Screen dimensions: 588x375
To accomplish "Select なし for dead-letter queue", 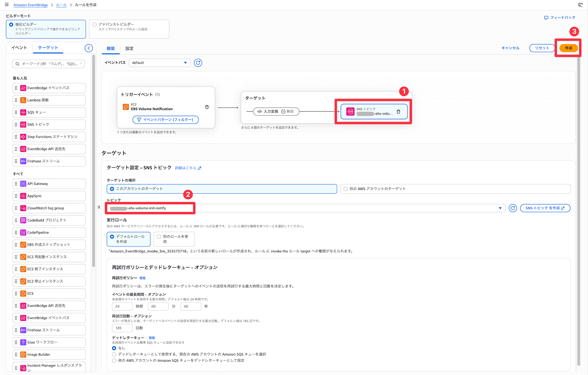I will [114, 348].
